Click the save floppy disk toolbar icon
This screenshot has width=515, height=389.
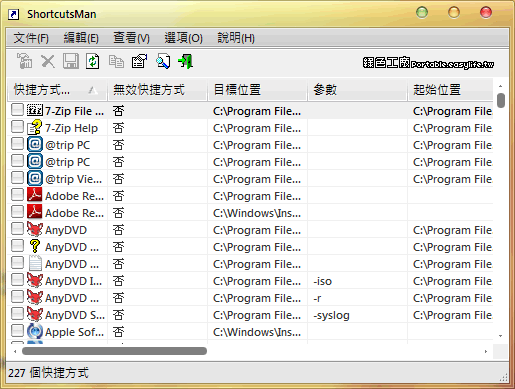click(71, 61)
